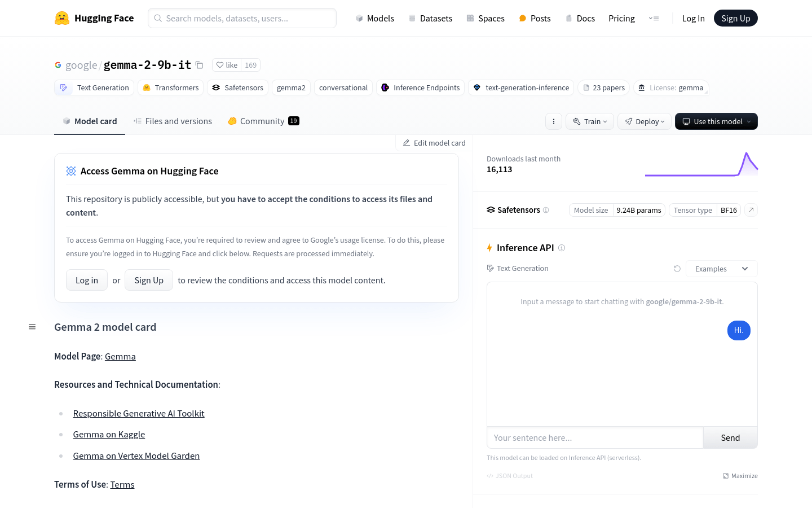Open table of contents hamburger icon

click(x=32, y=327)
